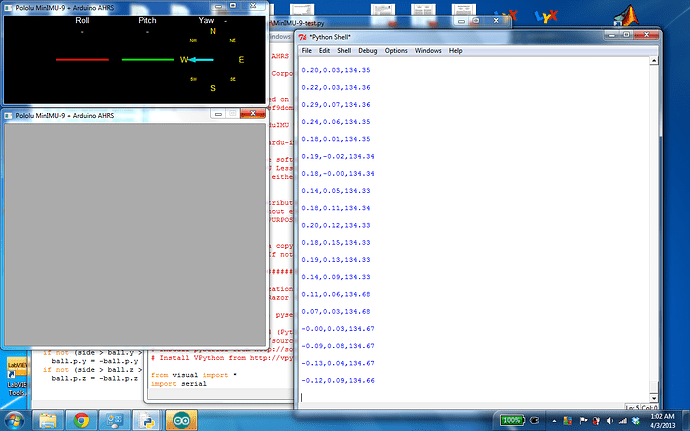
Task: Open the Shell menu
Action: tap(344, 50)
